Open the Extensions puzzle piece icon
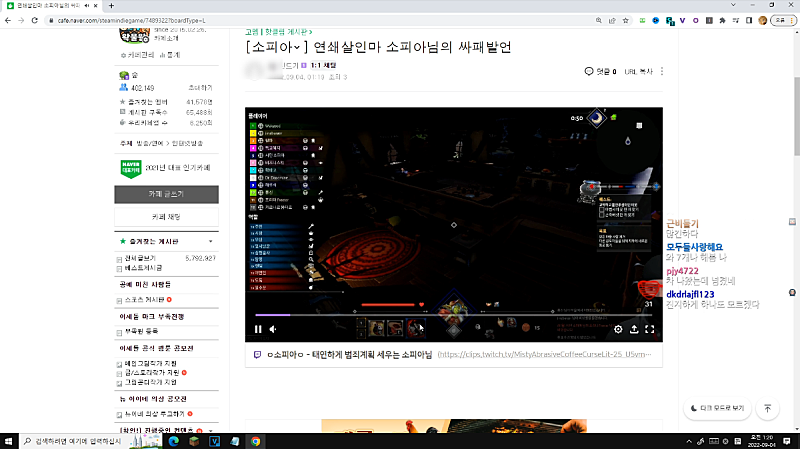The height and width of the screenshot is (449, 800). (722, 20)
